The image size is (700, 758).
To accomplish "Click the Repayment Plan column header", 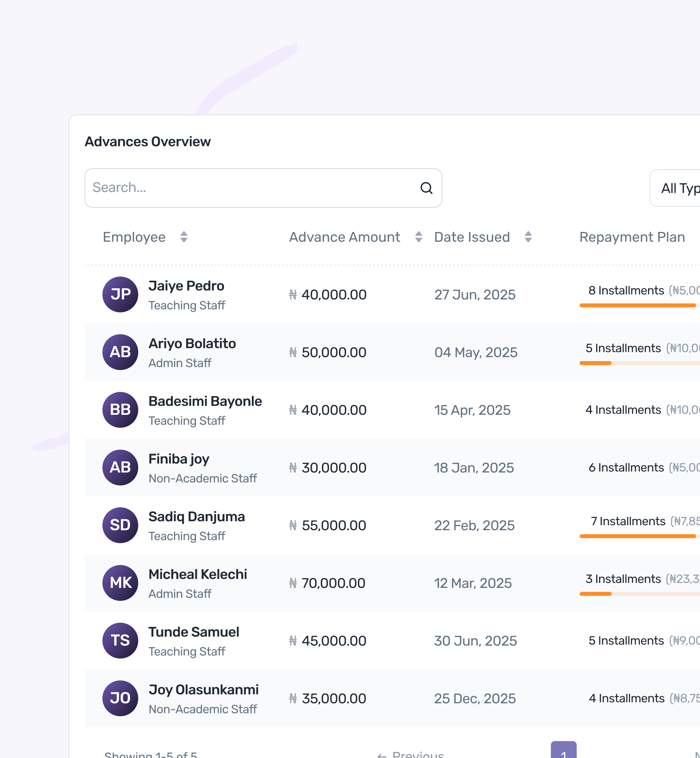I will click(632, 237).
